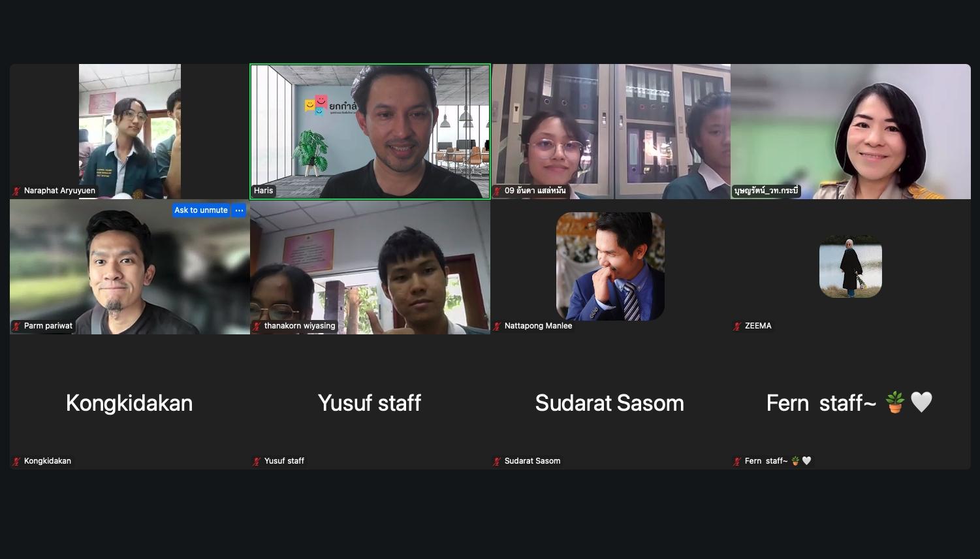Click the thanakorn wiyasing name label
Screen dimensions: 980x559
pos(300,326)
